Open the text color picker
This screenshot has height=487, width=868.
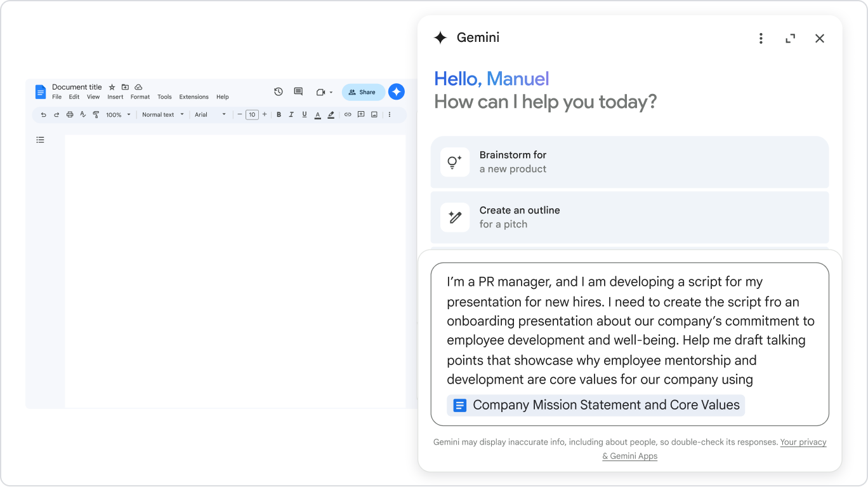pyautogui.click(x=317, y=115)
